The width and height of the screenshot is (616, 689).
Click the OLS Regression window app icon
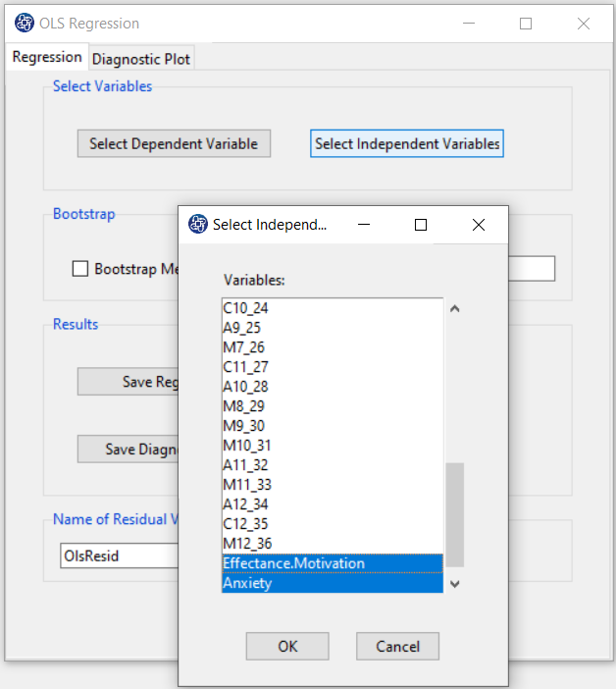point(25,23)
